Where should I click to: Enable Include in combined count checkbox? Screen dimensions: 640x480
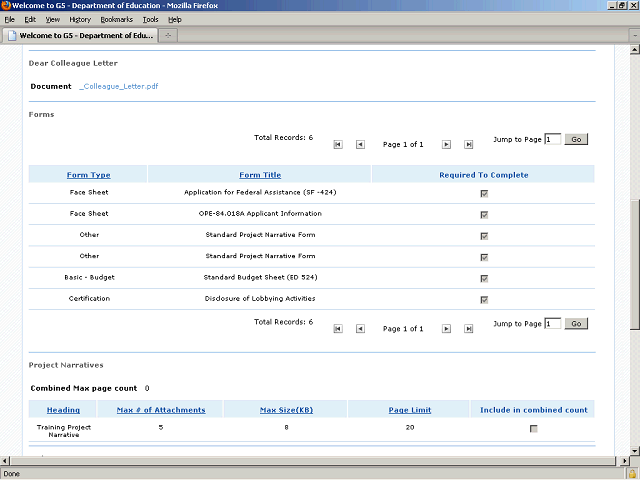pyautogui.click(x=533, y=429)
